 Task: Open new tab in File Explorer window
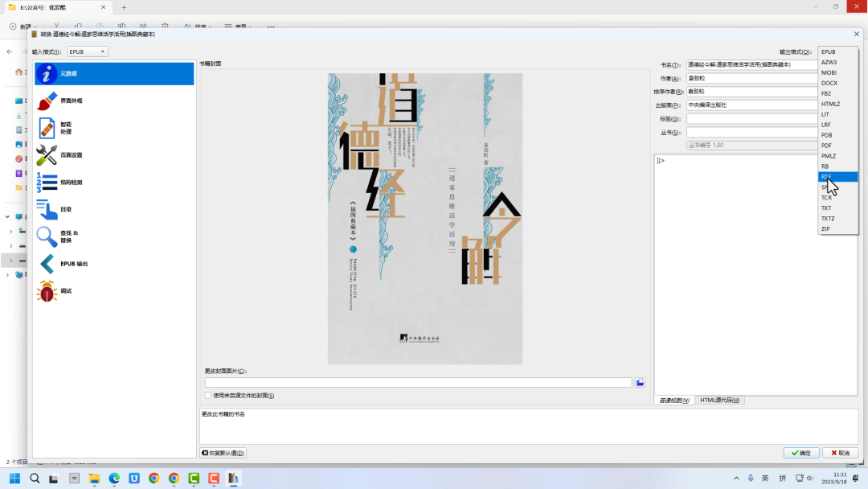pyautogui.click(x=124, y=7)
